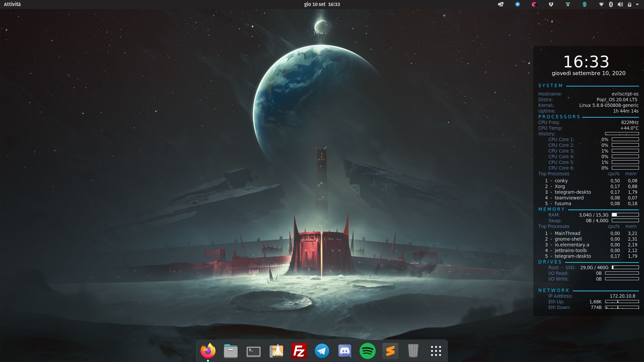
Task: Launch FileZilla from the dock
Action: click(299, 351)
